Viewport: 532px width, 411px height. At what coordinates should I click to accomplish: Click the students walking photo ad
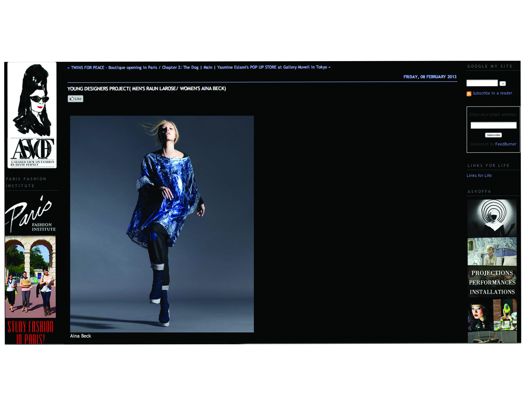click(x=30, y=276)
